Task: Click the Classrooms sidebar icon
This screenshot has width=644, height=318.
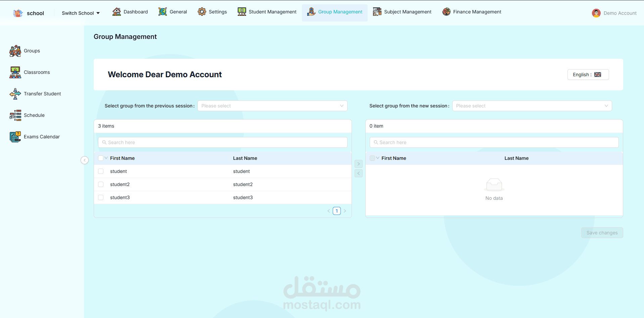Action: (15, 73)
